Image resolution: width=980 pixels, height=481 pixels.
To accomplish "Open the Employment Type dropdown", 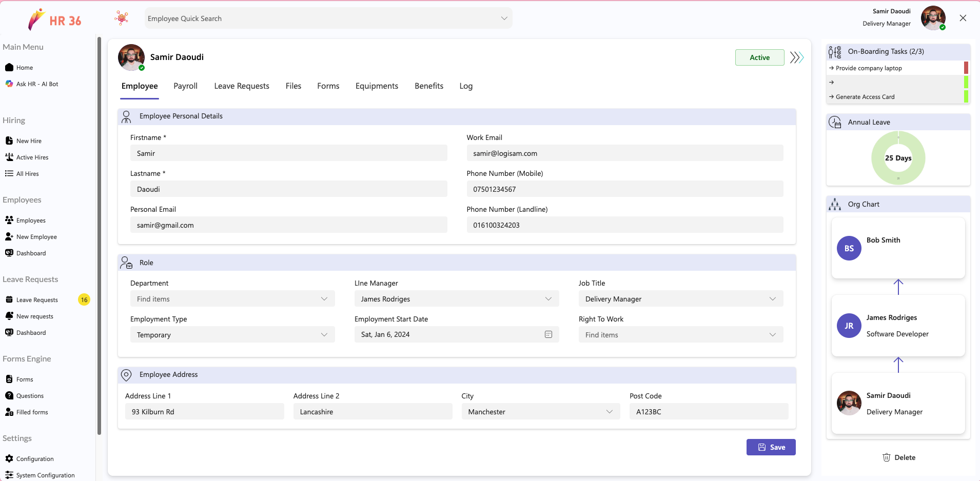I will point(232,335).
